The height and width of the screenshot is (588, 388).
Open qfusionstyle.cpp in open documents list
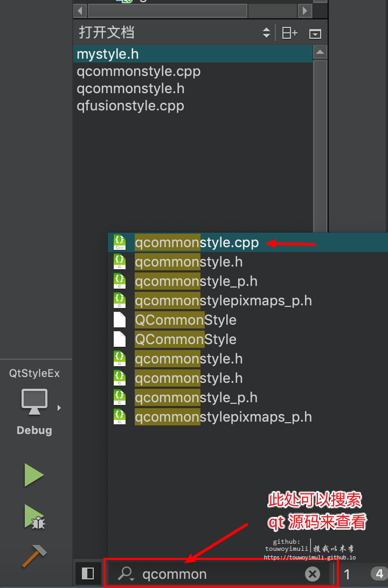pos(193,106)
